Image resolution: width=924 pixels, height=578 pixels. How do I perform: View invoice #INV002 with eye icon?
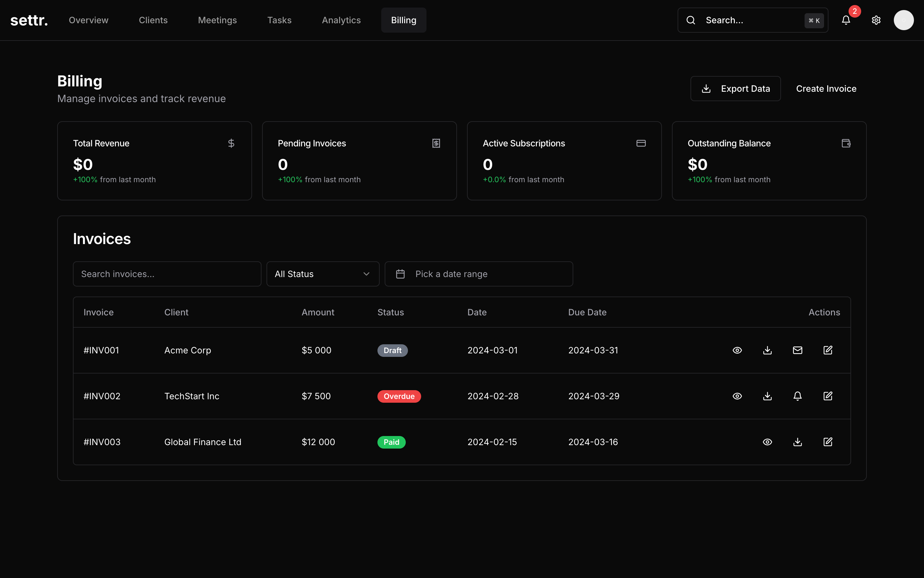click(737, 396)
